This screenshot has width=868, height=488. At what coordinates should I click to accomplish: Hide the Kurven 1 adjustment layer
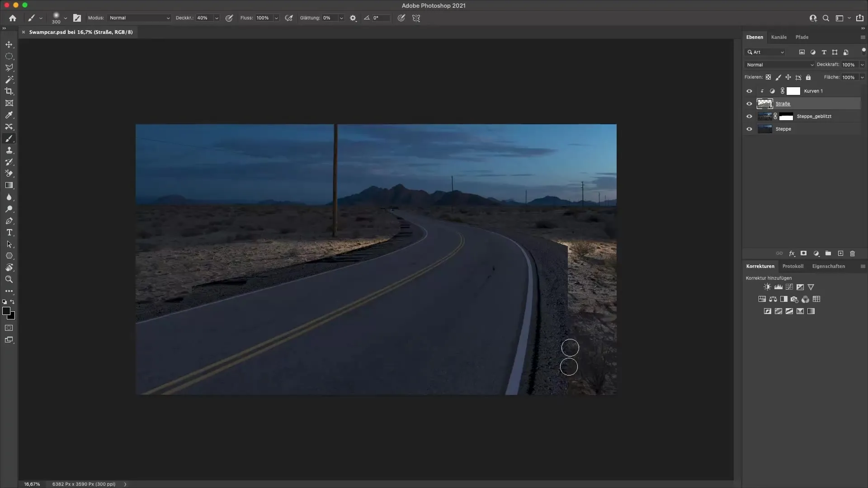pos(750,91)
